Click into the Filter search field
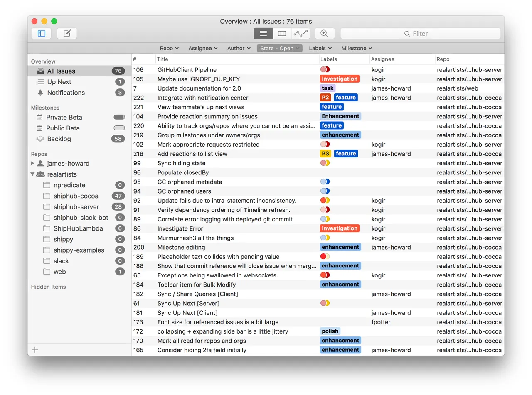 [x=420, y=34]
